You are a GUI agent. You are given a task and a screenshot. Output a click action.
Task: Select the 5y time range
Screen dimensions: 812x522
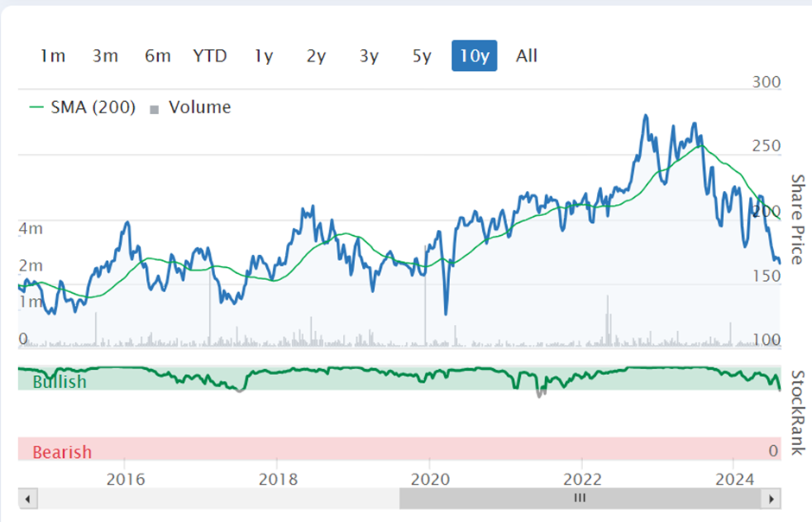point(422,55)
